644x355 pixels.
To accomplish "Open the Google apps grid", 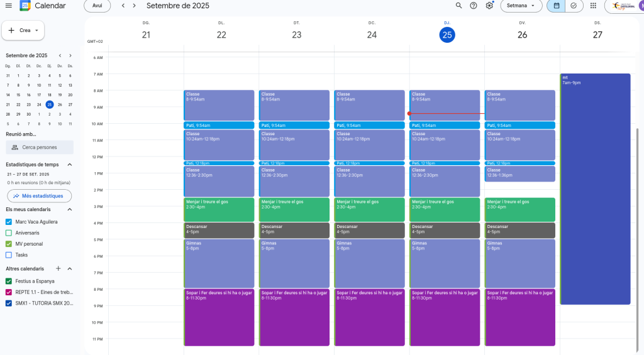I will [593, 6].
